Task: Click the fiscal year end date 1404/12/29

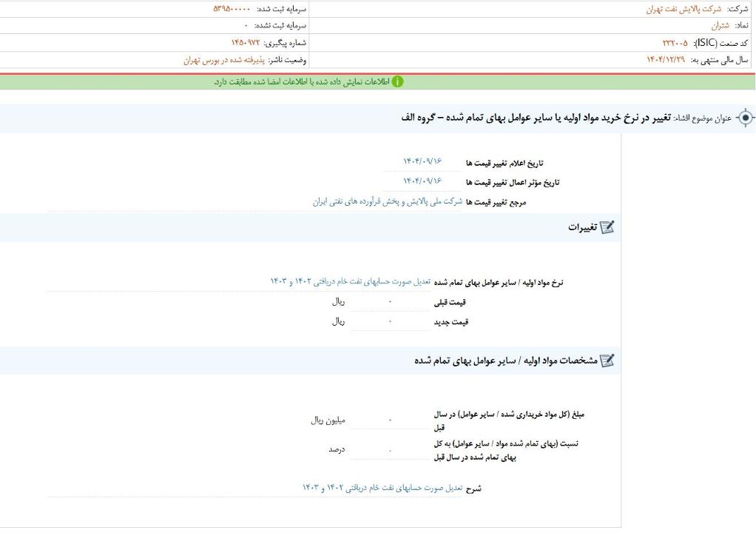Action: pos(666,60)
